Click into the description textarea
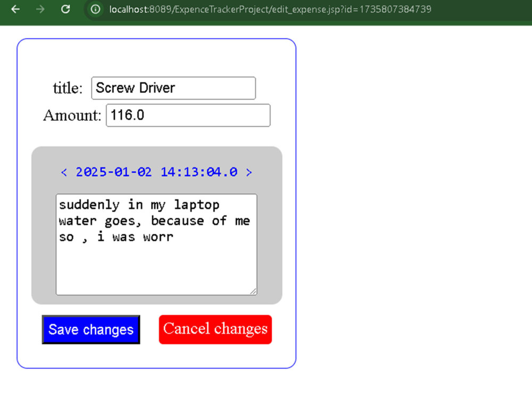The height and width of the screenshot is (399, 532). coord(156,244)
